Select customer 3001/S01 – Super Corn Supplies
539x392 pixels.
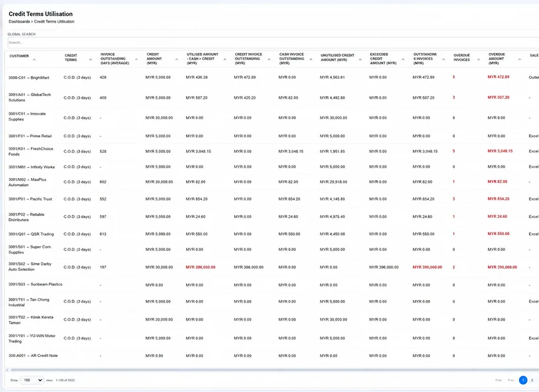click(30, 250)
